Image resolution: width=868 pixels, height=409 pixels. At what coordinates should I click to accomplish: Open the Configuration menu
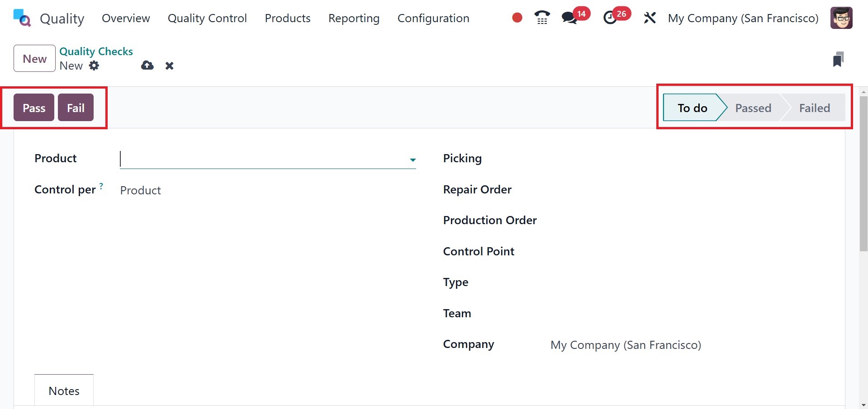coord(433,18)
